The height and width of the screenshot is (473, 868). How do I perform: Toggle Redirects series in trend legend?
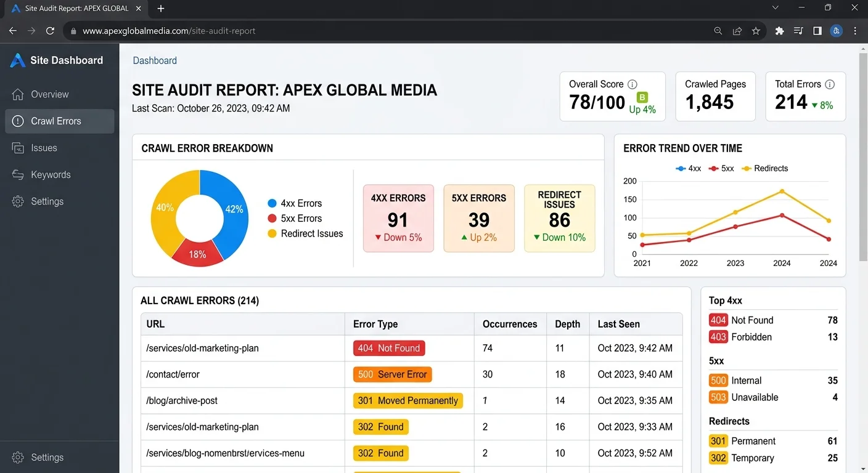pos(764,168)
